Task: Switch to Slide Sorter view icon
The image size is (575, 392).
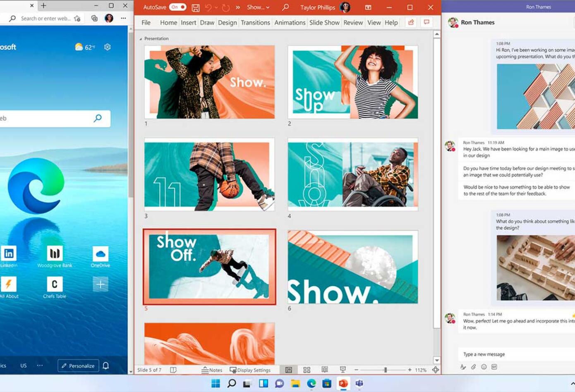Action: pos(307,370)
